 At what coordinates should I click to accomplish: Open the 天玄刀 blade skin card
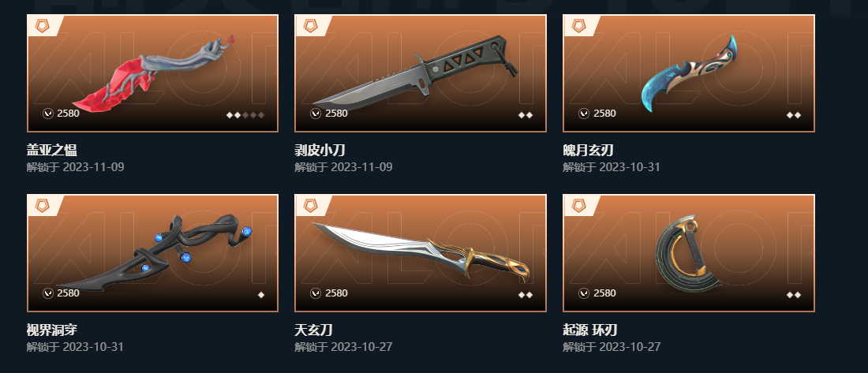click(420, 253)
